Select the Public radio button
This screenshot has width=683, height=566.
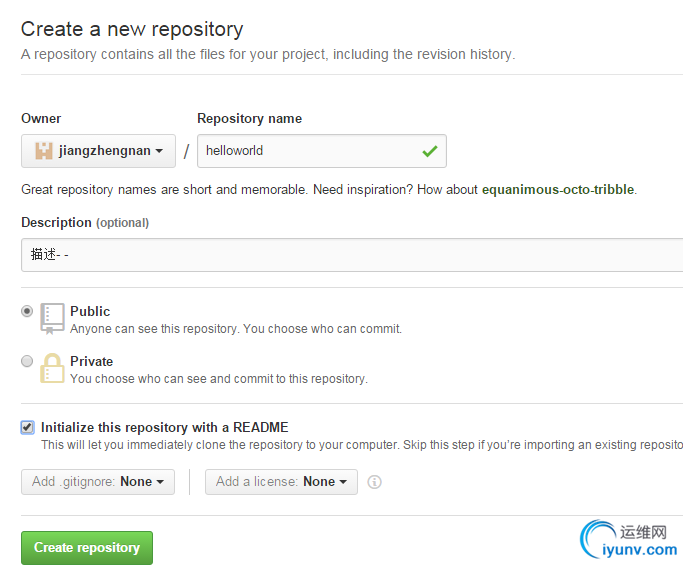click(27, 311)
